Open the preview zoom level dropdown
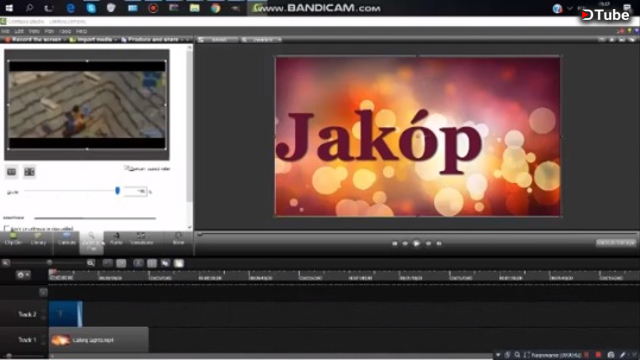Image resolution: width=640 pixels, height=360 pixels. (x=262, y=40)
